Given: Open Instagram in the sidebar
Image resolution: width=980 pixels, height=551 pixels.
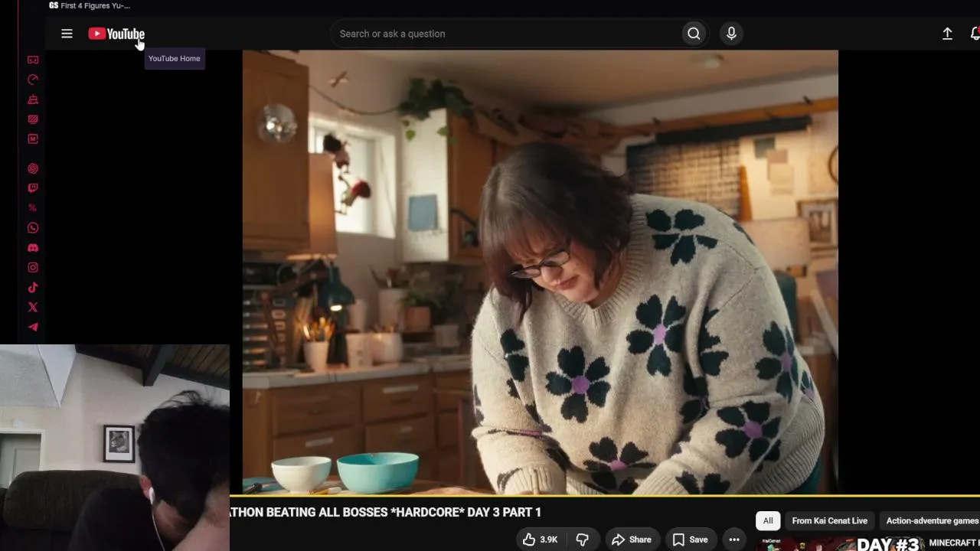Looking at the screenshot, I should (33, 268).
